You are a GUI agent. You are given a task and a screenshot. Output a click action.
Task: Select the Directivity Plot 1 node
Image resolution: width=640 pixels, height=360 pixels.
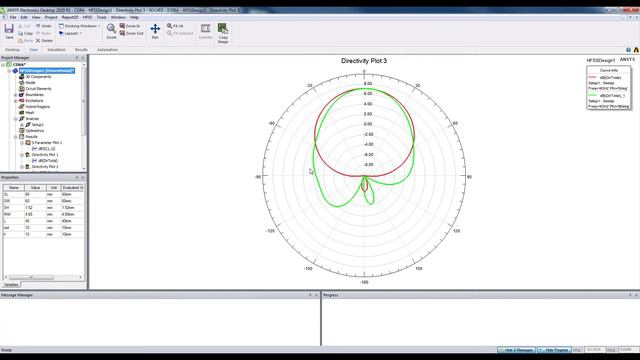(x=45, y=155)
